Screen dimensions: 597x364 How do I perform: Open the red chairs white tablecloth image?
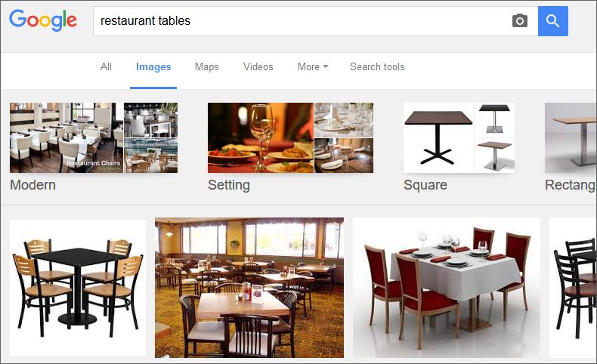point(447,288)
